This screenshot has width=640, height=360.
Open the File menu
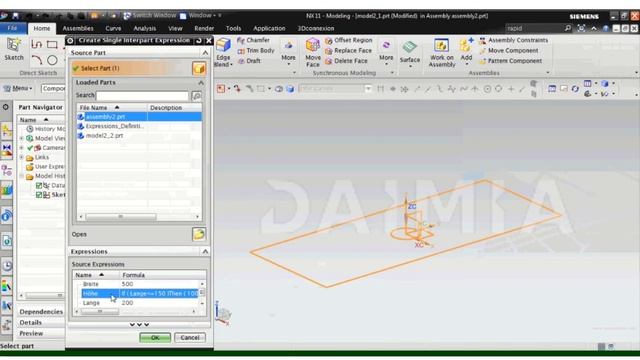click(13, 28)
